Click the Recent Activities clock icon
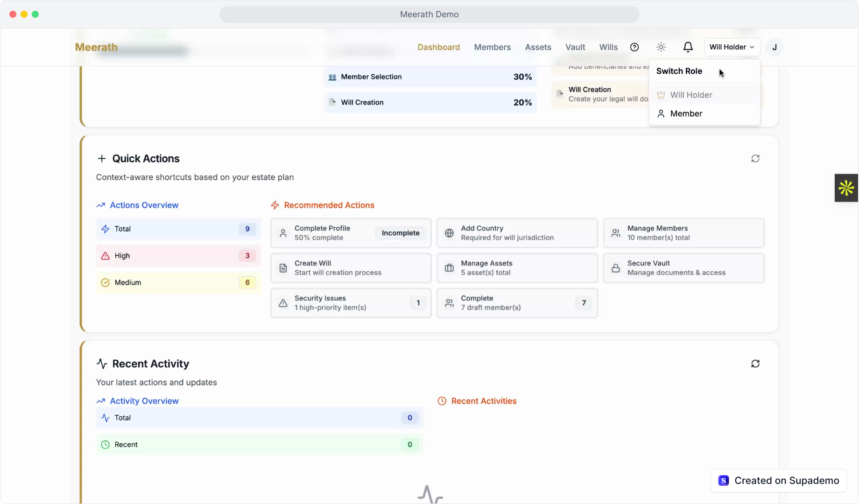The width and height of the screenshot is (859, 504). 442,401
